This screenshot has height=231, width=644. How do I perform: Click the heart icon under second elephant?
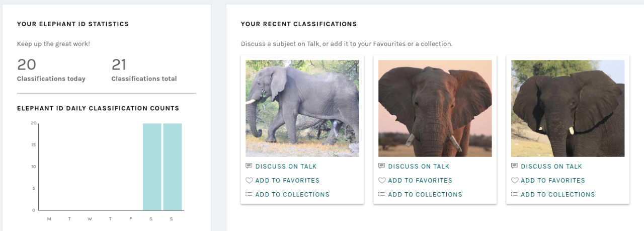[381, 180]
